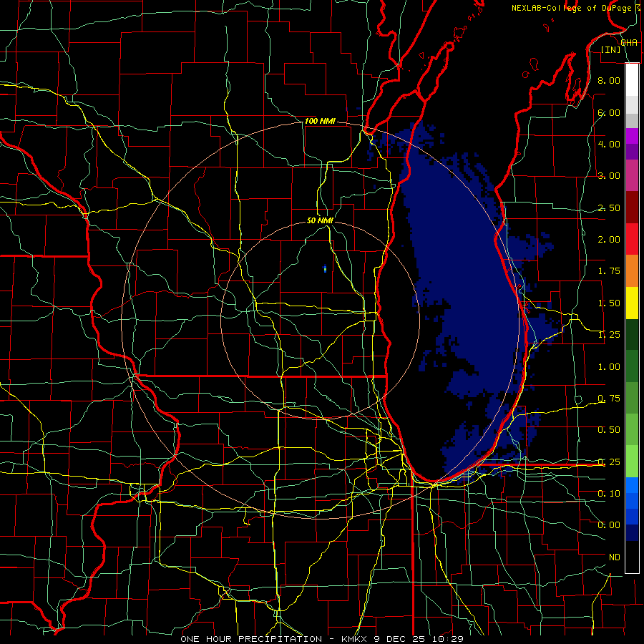Click the '1.00' legend value
The image size is (644, 644).
pos(609,367)
